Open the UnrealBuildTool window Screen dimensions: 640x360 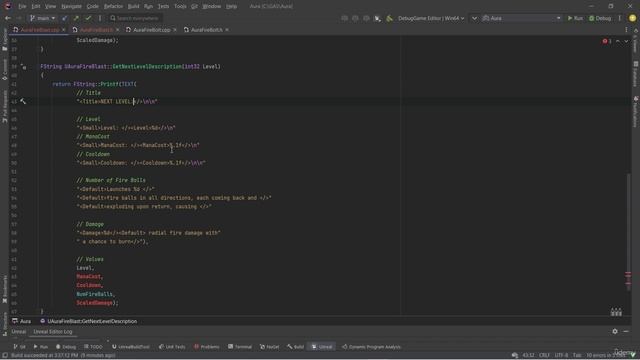coord(131,347)
